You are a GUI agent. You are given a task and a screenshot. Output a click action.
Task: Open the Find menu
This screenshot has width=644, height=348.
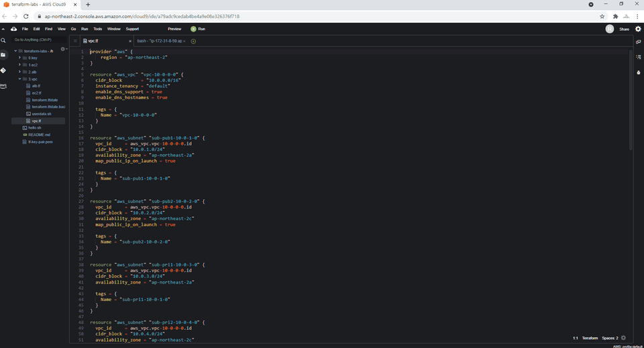click(x=48, y=29)
